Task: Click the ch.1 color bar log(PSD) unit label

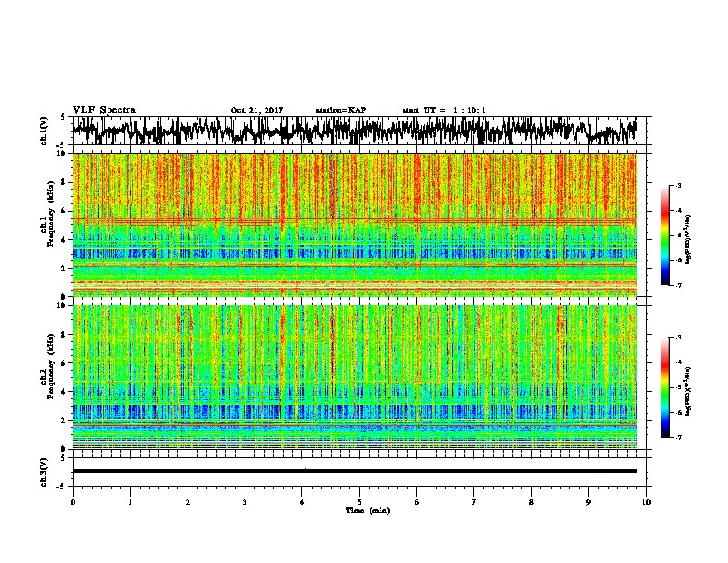Action: [688, 240]
